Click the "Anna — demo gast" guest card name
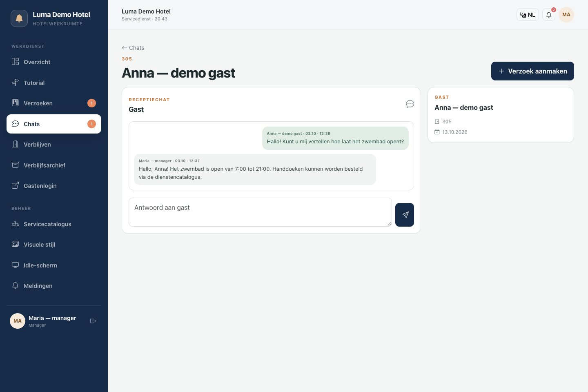The width and height of the screenshot is (588, 392). [x=464, y=108]
